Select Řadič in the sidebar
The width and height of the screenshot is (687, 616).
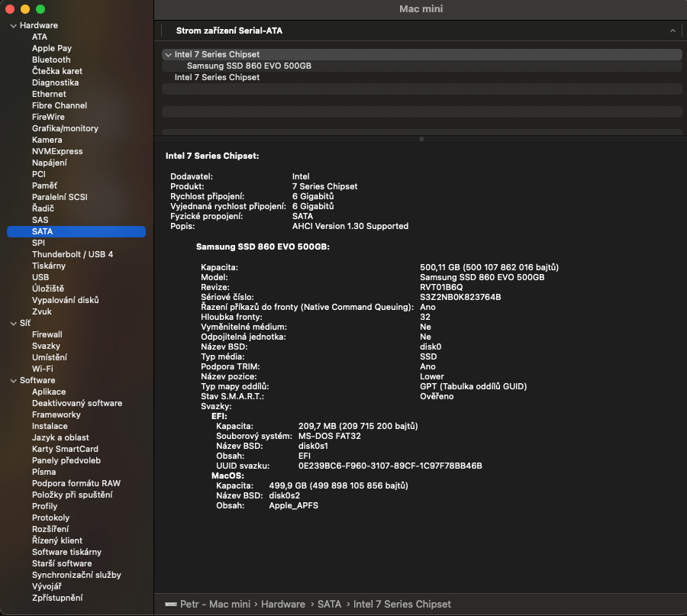pos(43,208)
